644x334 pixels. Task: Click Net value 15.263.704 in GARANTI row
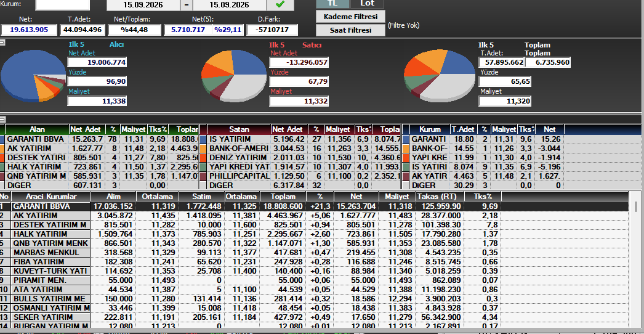(x=356, y=206)
